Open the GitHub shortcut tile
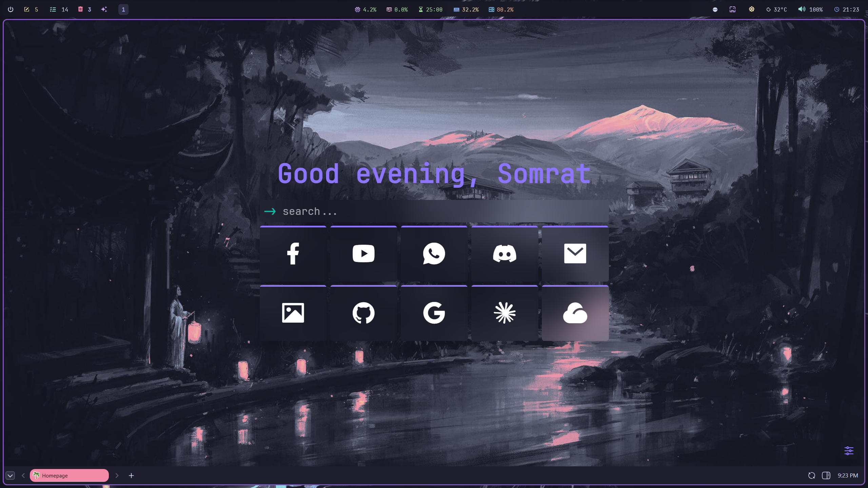 pyautogui.click(x=363, y=313)
